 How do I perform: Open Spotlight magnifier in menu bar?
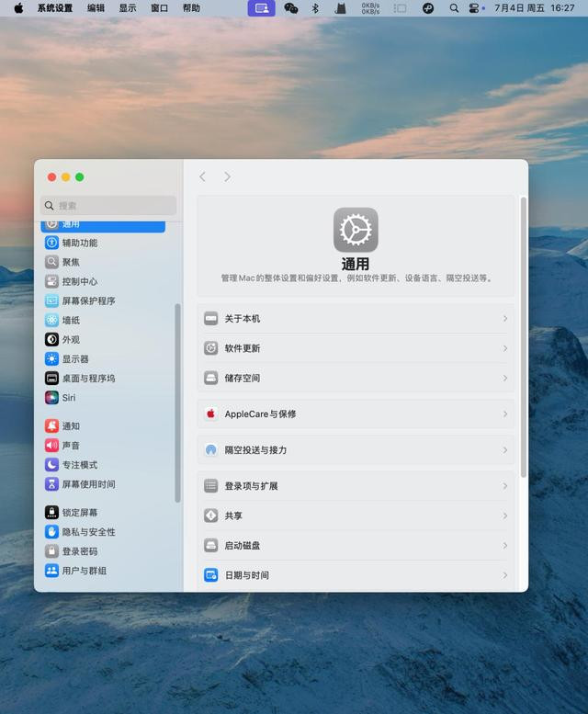[x=454, y=8]
